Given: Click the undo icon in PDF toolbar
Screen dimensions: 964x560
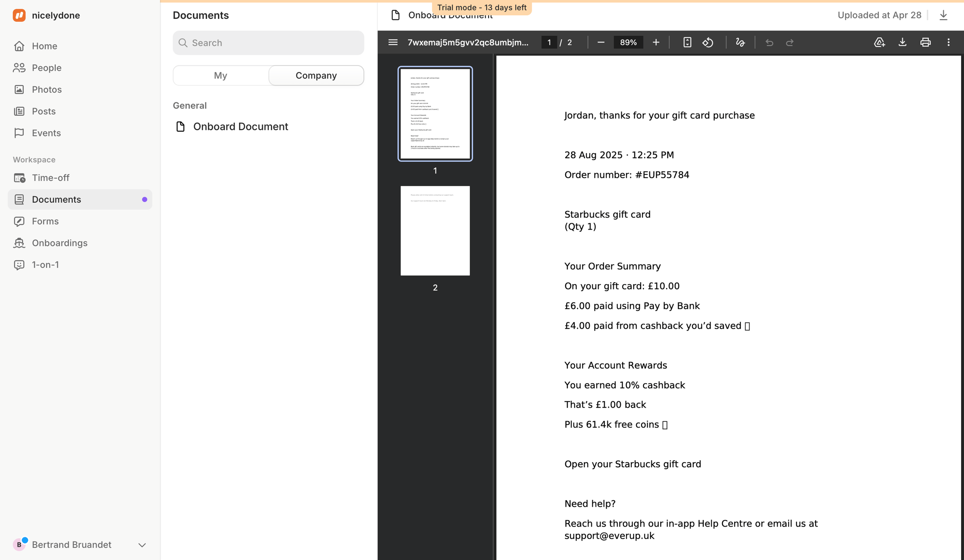Looking at the screenshot, I should coord(769,42).
